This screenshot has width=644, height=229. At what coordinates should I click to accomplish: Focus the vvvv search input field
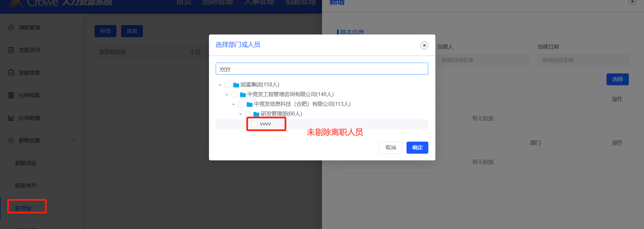pos(322,69)
